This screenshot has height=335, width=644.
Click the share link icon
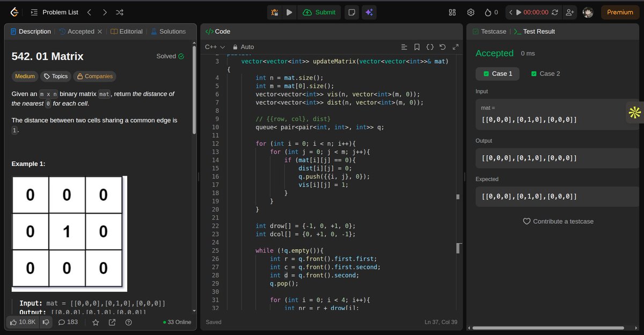[112, 322]
